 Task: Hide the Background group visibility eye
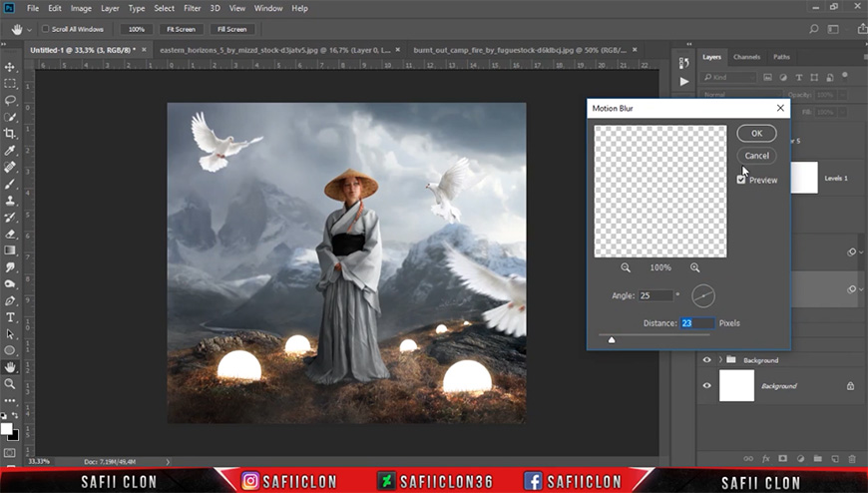tap(707, 360)
